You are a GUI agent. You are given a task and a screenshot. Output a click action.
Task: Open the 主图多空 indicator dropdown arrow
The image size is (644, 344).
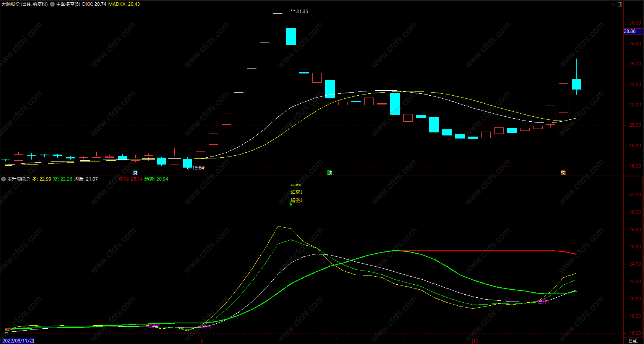(x=52, y=4)
